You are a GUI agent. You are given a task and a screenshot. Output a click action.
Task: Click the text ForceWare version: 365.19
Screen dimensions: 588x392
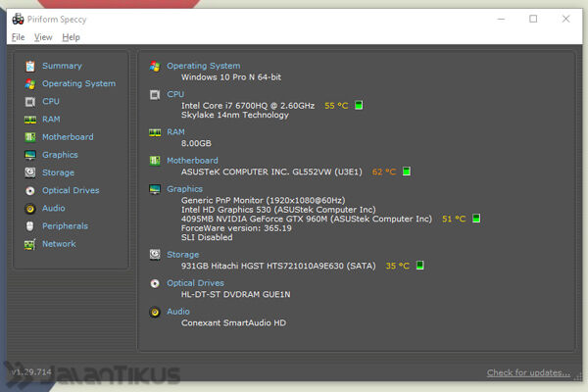point(236,228)
